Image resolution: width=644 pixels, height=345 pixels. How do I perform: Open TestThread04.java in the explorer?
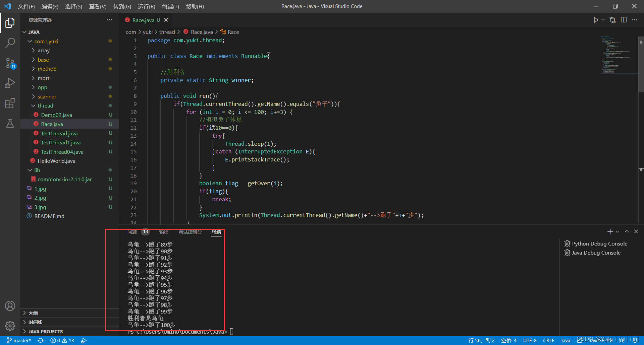click(x=69, y=152)
